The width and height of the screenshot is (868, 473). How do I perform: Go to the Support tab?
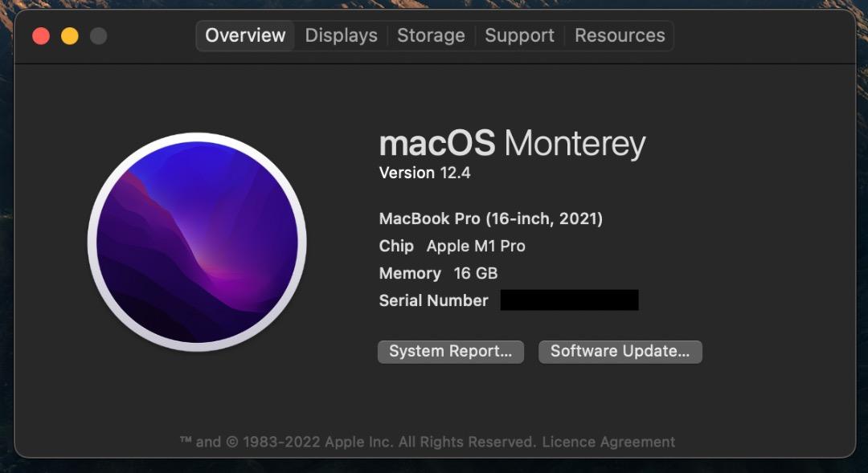[519, 35]
